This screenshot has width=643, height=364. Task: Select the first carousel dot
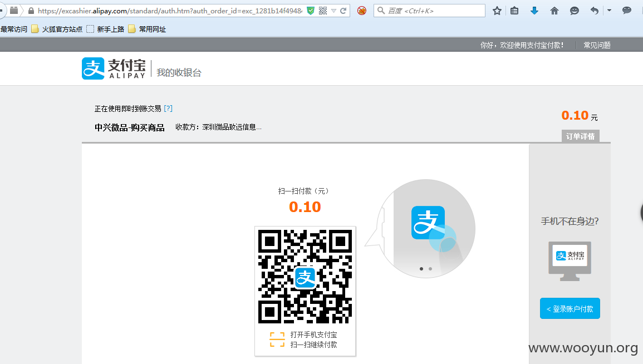[x=421, y=269]
